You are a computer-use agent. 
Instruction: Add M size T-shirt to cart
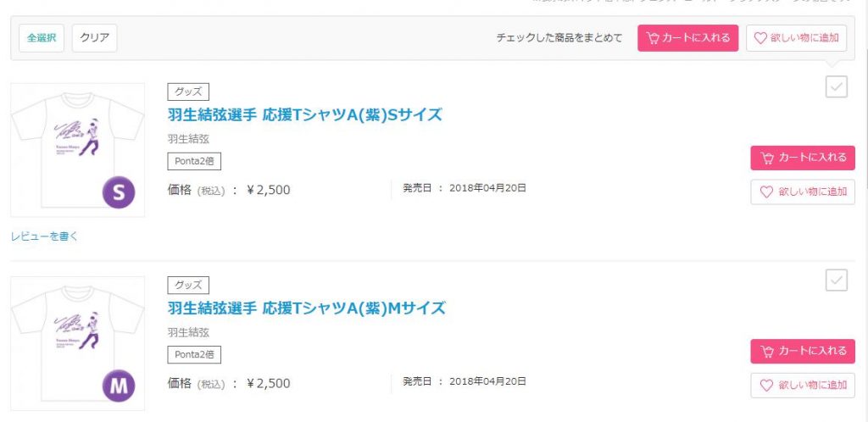click(x=802, y=351)
